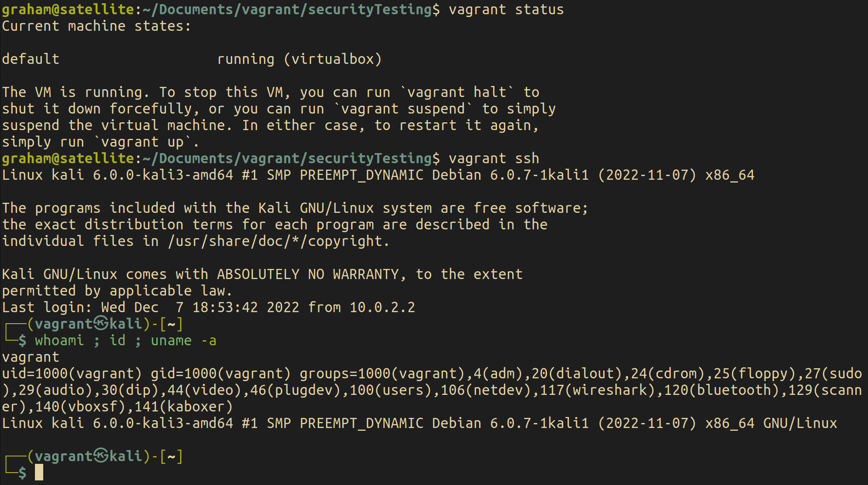Click the blinking cursor block at the prompt
868x485 pixels.
tap(39, 473)
